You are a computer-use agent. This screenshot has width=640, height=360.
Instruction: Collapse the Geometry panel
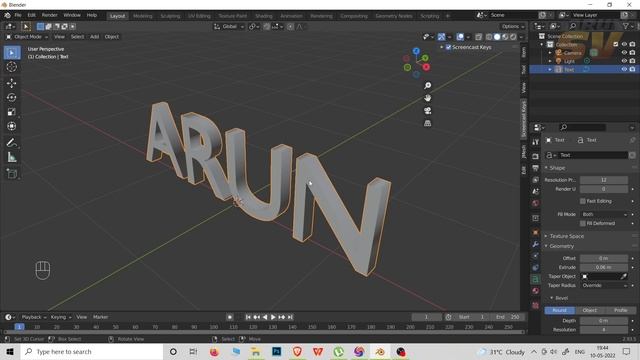(561, 246)
